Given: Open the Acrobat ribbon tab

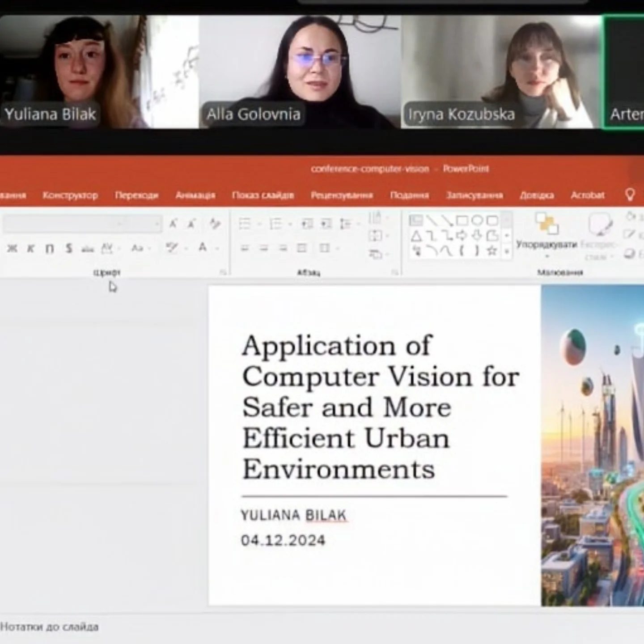Looking at the screenshot, I should [588, 195].
